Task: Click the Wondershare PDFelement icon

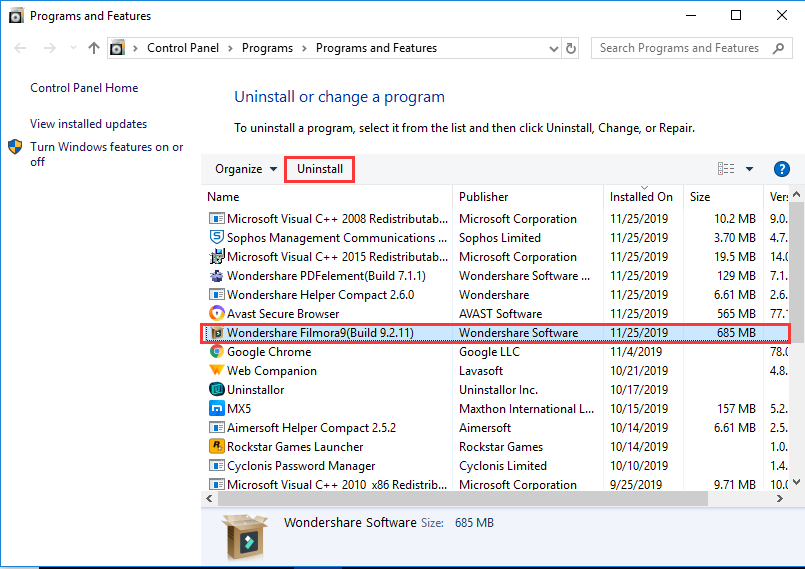Action: 217,276
